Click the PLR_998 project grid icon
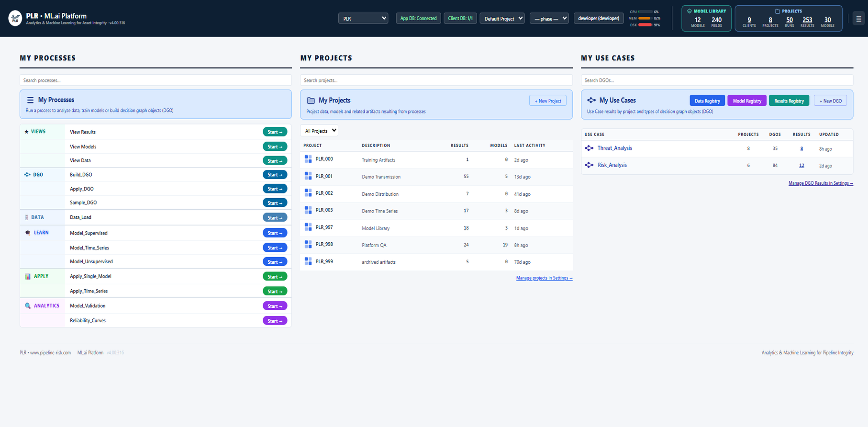The width and height of the screenshot is (868, 427). pyautogui.click(x=308, y=244)
